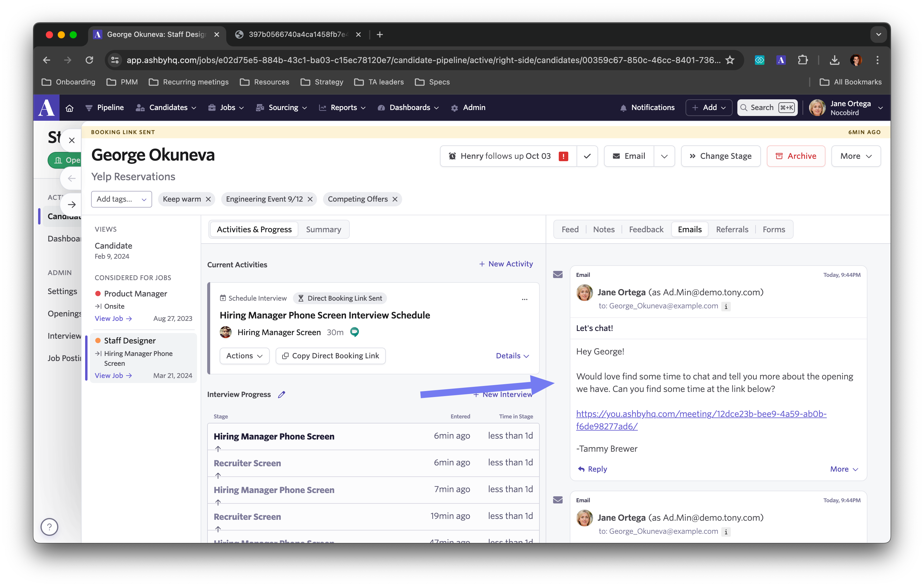Image resolution: width=924 pixels, height=587 pixels.
Task: Open the Add tags dropdown
Action: point(121,199)
